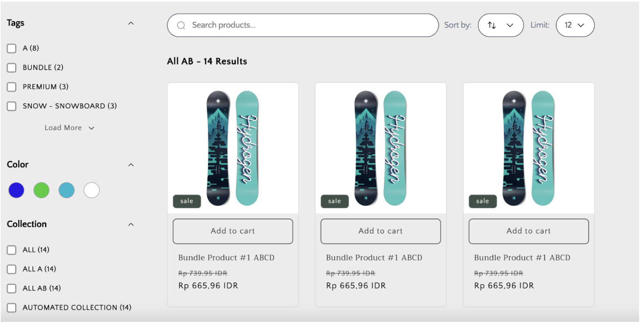
Task: Enable the PREMIUM (3) tag filter
Action: 11,87
